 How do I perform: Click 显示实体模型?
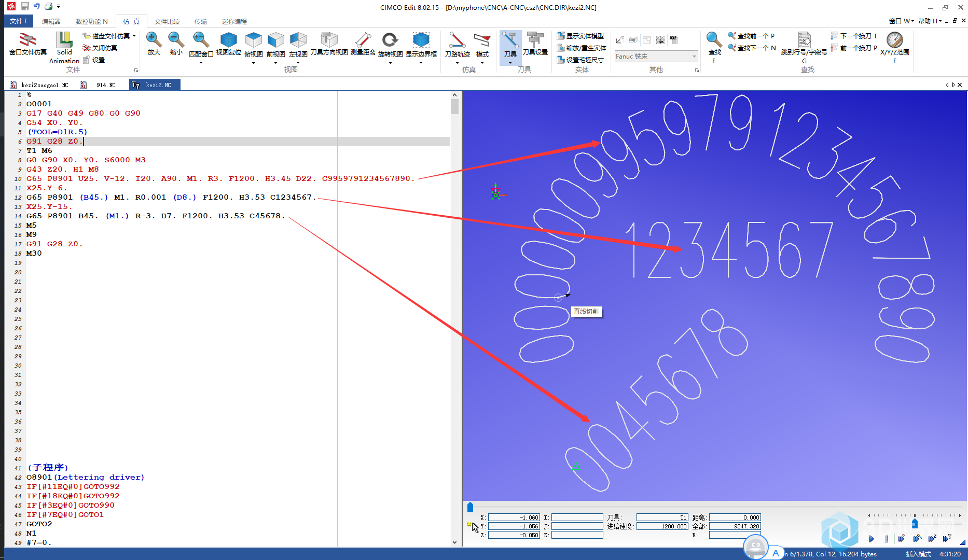pos(580,36)
